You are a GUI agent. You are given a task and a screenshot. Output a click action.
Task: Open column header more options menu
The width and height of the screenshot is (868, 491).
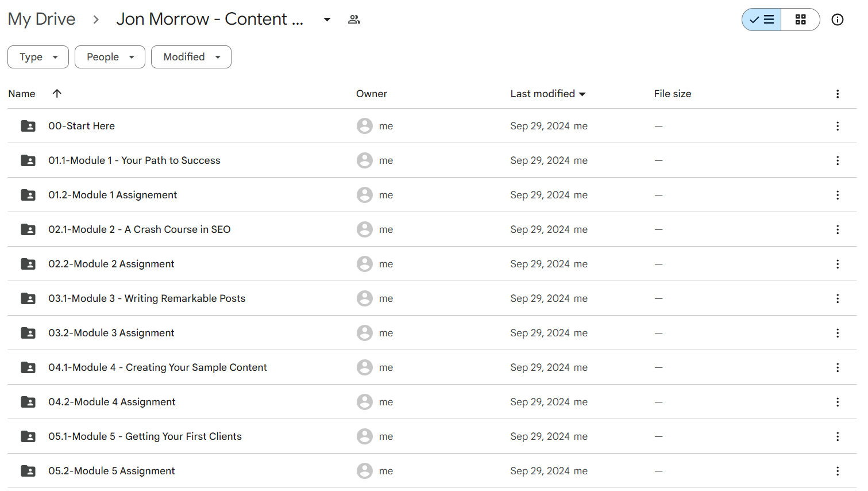pyautogui.click(x=838, y=94)
